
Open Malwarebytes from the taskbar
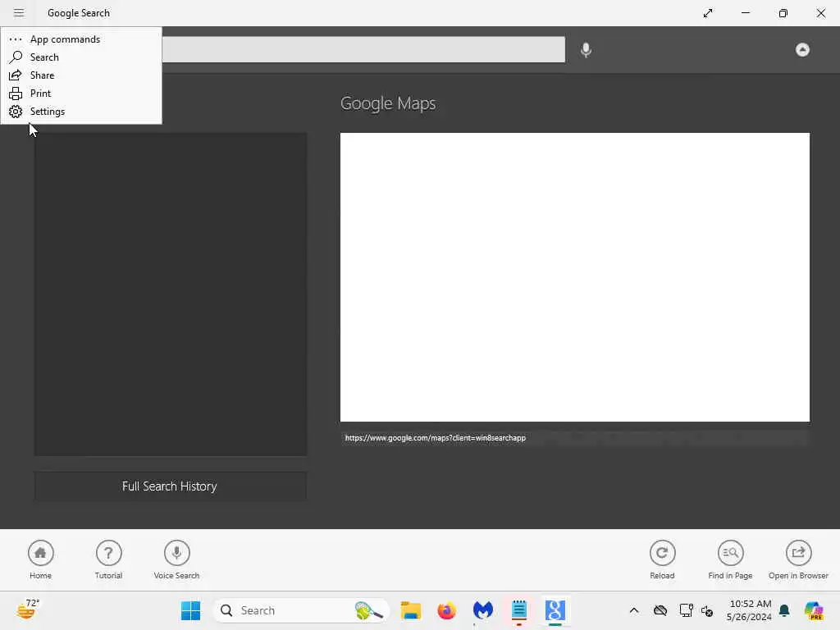pos(482,610)
